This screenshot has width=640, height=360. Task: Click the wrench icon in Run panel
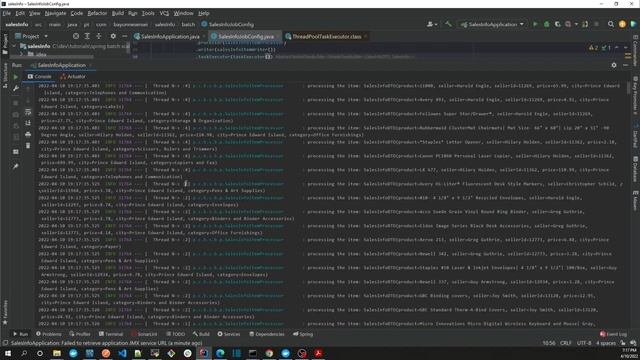tap(16, 88)
